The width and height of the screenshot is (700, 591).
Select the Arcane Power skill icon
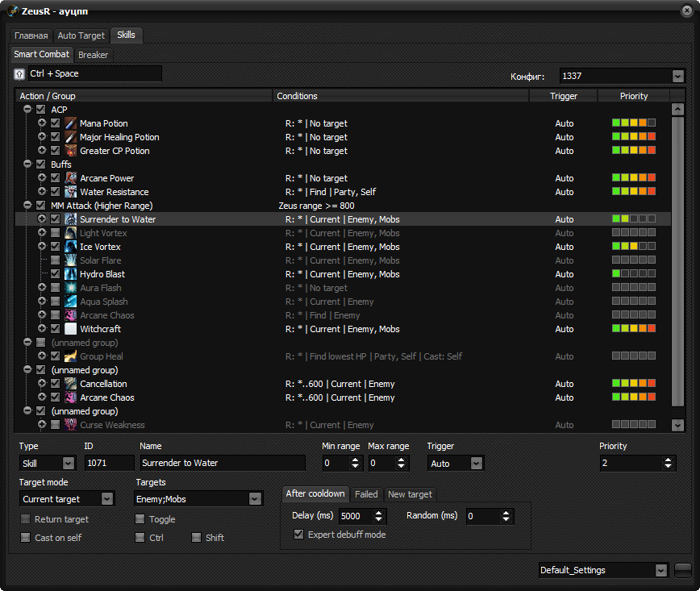70,178
